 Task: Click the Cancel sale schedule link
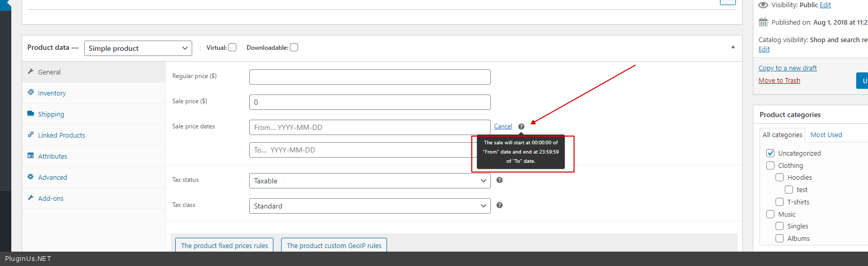click(503, 126)
